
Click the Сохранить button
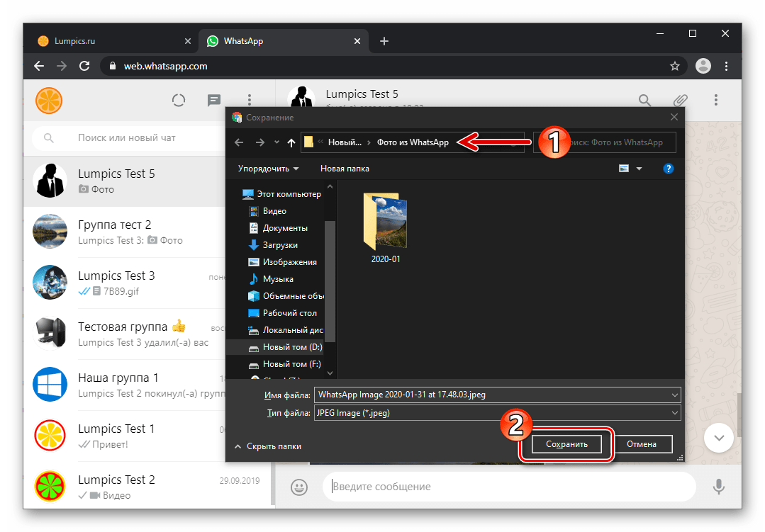566,444
